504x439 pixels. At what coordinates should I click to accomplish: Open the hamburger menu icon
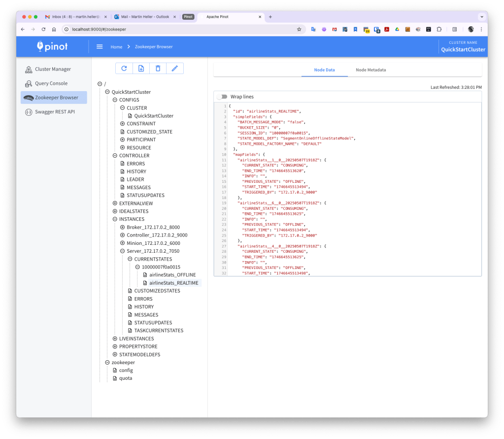(x=100, y=47)
